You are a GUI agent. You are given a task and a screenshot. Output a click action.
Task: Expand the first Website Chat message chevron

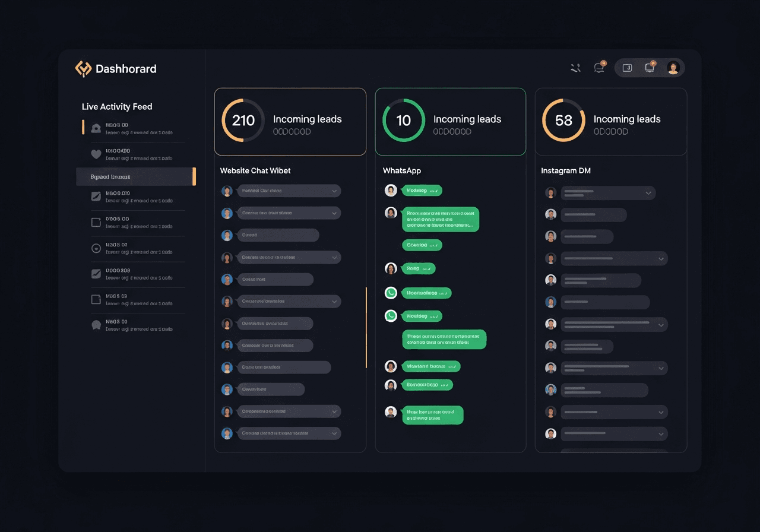pyautogui.click(x=334, y=191)
